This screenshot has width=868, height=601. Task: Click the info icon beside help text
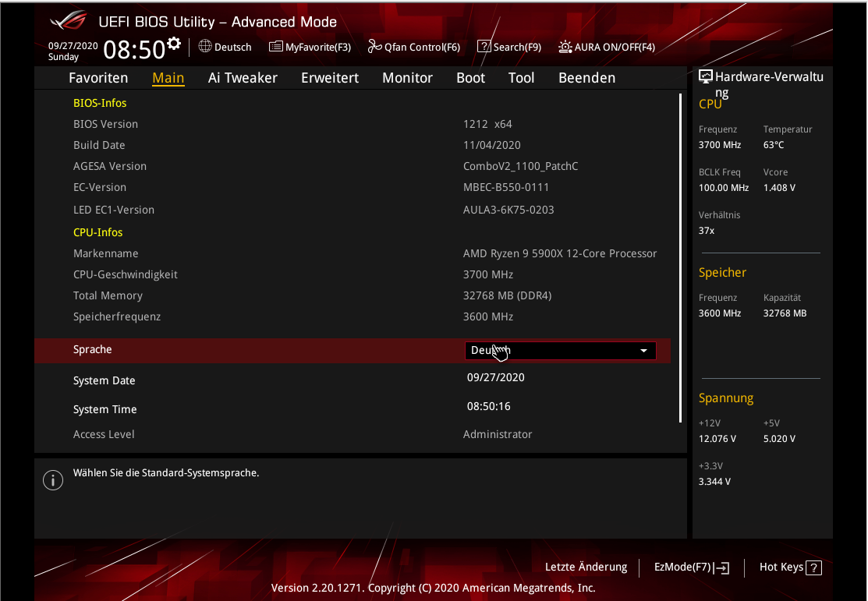(53, 480)
